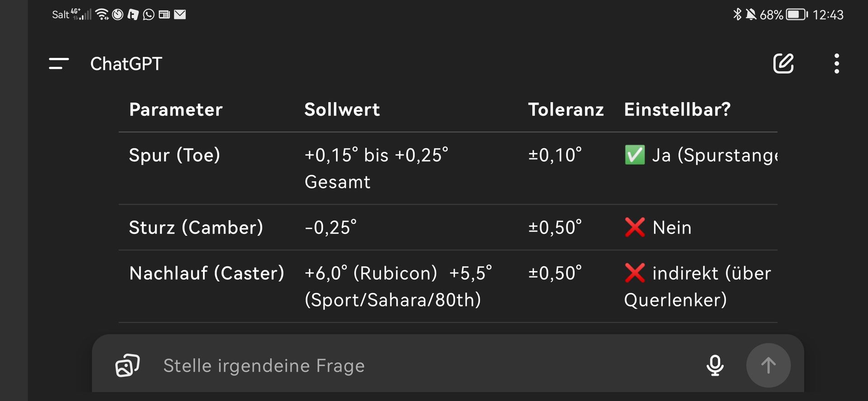The width and height of the screenshot is (868, 401).
Task: Tap the WhatsApp notification icon
Action: [148, 15]
